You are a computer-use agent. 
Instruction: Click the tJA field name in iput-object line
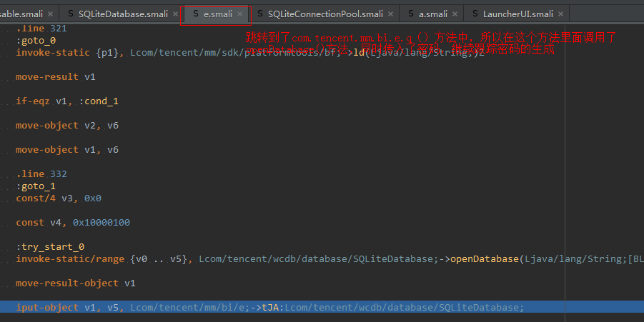point(270,307)
